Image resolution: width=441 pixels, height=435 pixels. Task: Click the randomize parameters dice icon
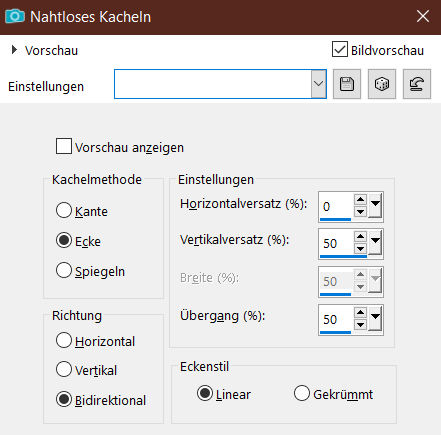tap(382, 84)
